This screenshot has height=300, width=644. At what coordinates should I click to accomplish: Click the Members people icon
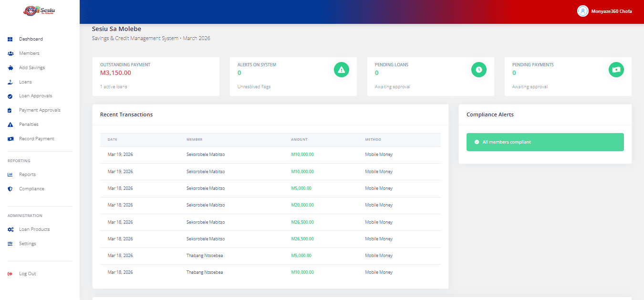pos(10,53)
